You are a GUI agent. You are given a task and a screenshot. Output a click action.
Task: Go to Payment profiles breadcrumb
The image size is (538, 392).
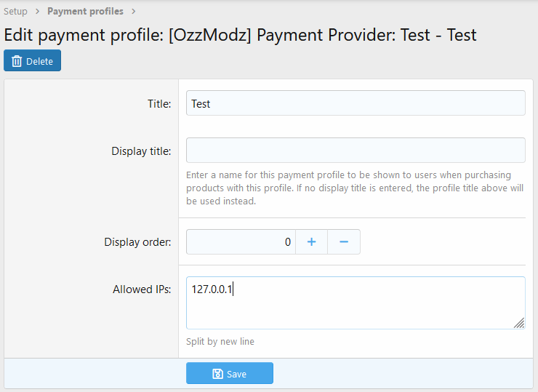(x=85, y=12)
